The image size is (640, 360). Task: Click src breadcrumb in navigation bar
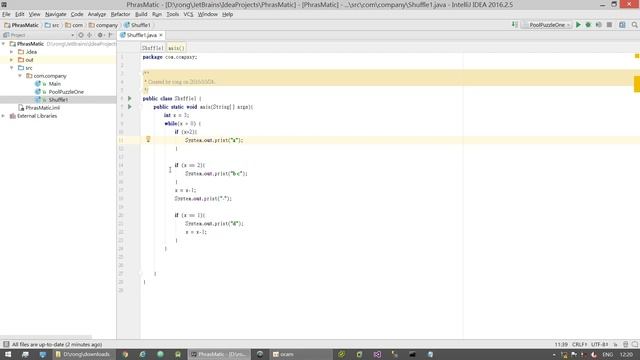pos(52,25)
